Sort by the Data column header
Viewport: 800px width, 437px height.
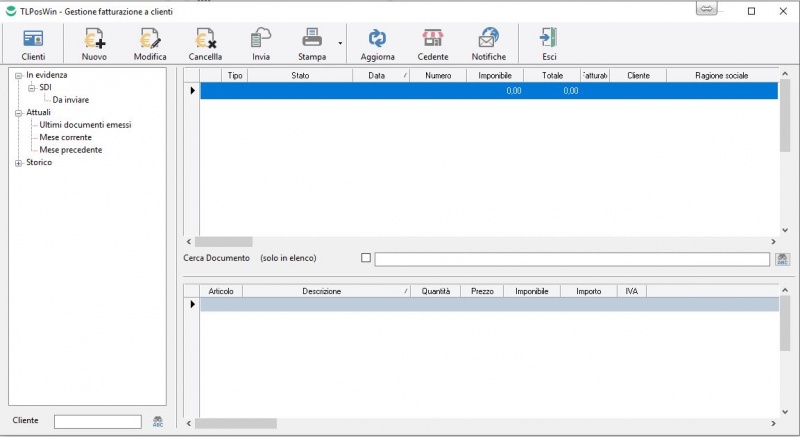coord(377,75)
